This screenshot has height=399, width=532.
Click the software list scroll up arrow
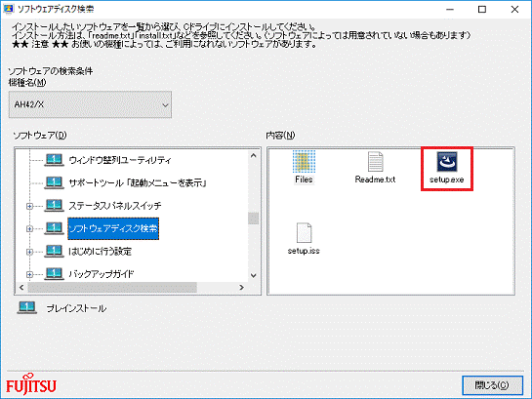253,155
